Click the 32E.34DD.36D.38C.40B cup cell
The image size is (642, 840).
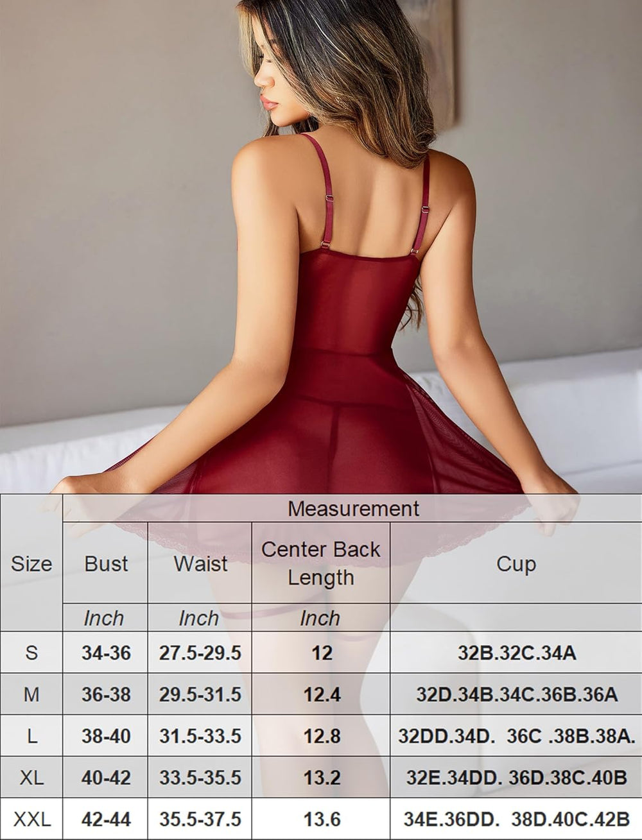[x=516, y=778]
